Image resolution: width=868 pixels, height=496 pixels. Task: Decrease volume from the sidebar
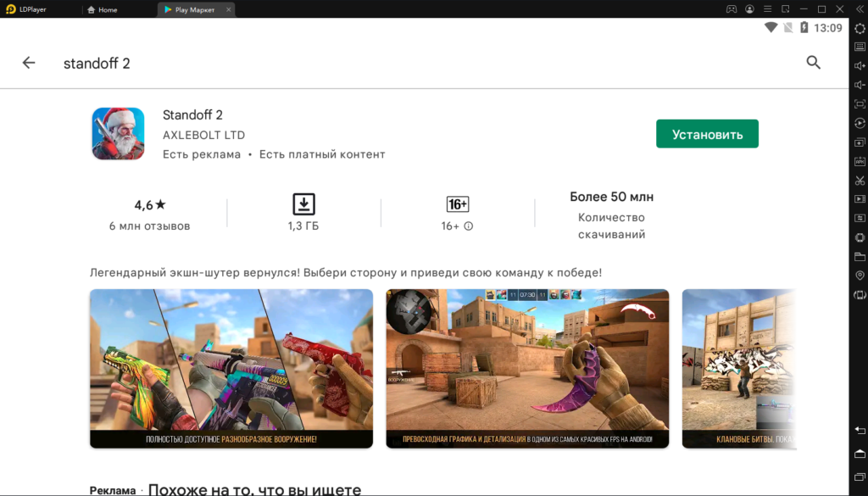(860, 85)
